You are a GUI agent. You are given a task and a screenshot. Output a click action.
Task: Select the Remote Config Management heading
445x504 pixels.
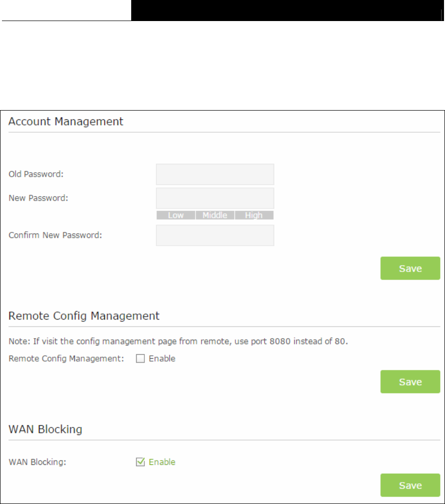point(84,316)
